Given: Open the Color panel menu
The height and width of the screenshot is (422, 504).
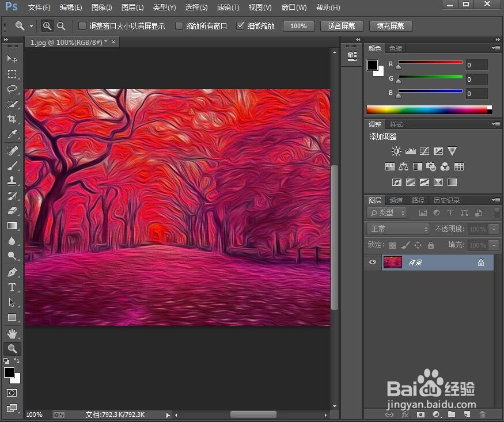Looking at the screenshot, I should pyautogui.click(x=496, y=48).
